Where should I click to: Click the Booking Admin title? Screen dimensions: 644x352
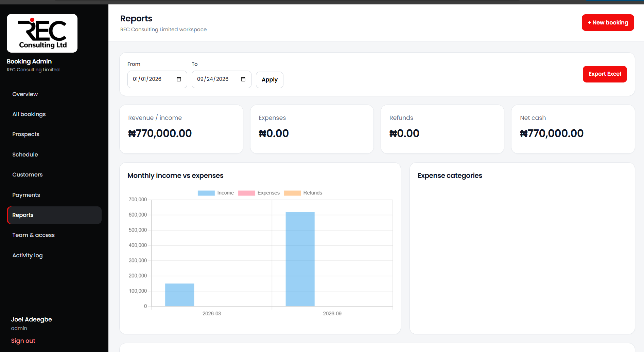click(29, 61)
